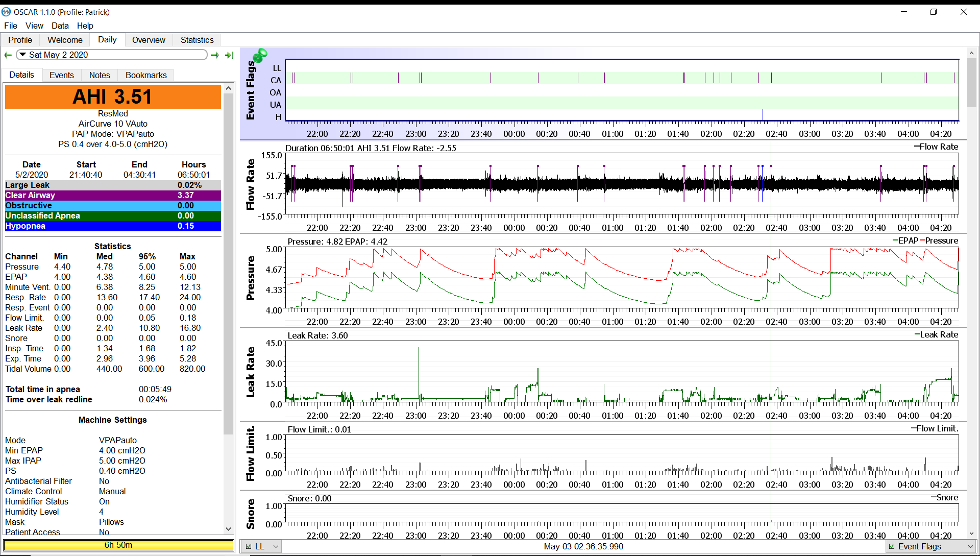The height and width of the screenshot is (556, 980).
Task: Click the yellow 6h 50m session bar
Action: point(118,545)
